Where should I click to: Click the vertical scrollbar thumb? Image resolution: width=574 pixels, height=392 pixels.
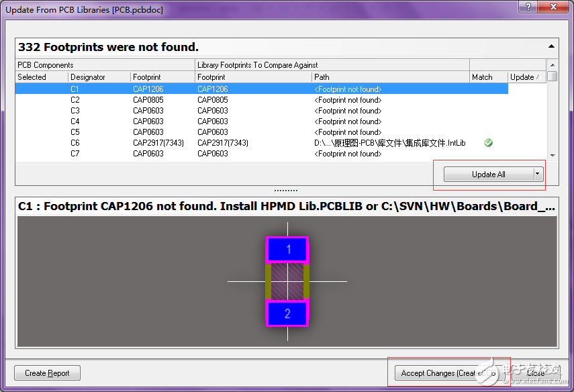553,77
